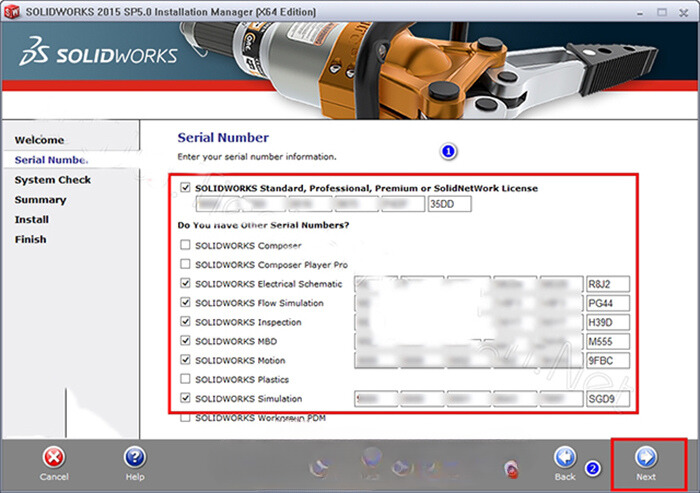Uncheck SOLIDWORKS Inspection checkbox
This screenshot has height=493, width=700.
[x=185, y=322]
